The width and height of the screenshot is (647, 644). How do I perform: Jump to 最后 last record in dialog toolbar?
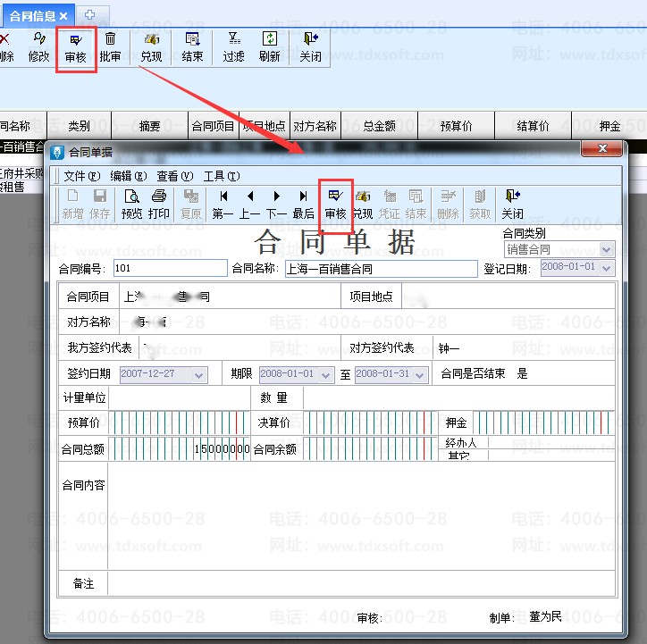point(304,204)
